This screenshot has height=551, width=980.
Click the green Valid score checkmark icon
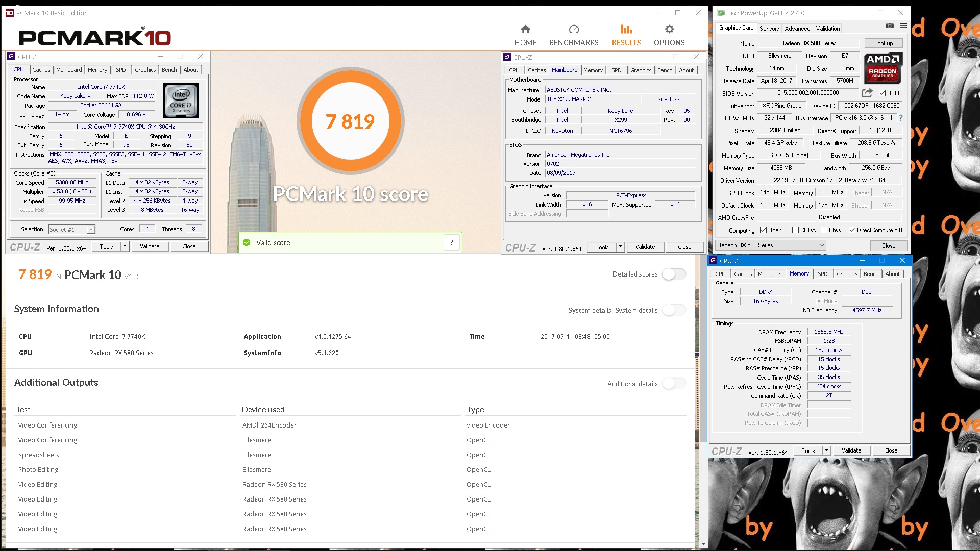[247, 242]
